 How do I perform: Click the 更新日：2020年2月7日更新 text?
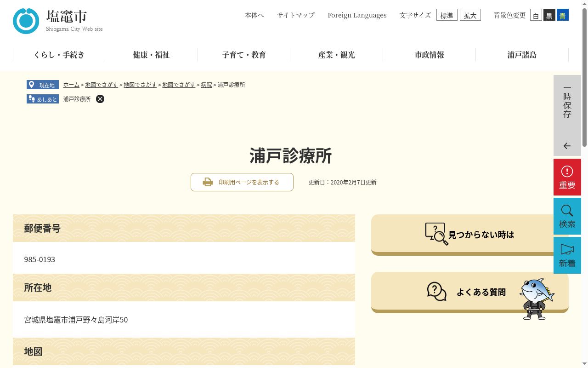342,182
